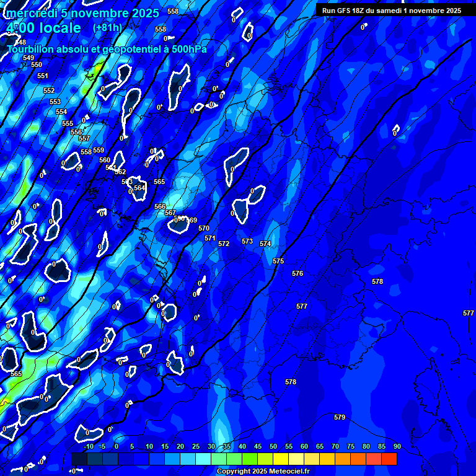The height and width of the screenshot is (476, 476).
Task: Select the Tourbillon absolu et géopotentiel subtitle
Action: (107, 49)
